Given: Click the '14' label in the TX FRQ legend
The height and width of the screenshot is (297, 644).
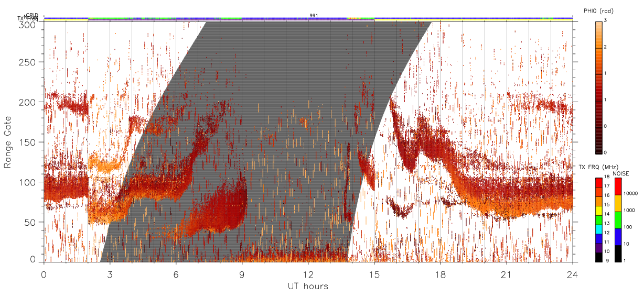Looking at the screenshot, I should 606,214.
